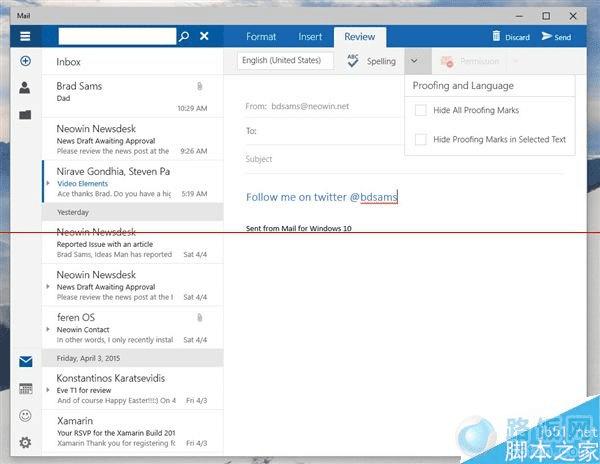Viewport: 600px width, 464px height.
Task: Click 'Sent from Mail for Windows 10' text
Action: tap(299, 228)
